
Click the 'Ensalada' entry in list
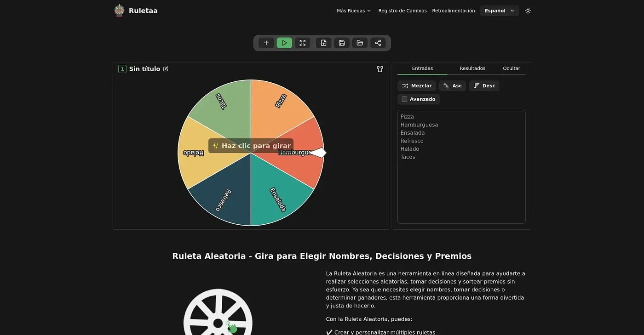tap(413, 133)
